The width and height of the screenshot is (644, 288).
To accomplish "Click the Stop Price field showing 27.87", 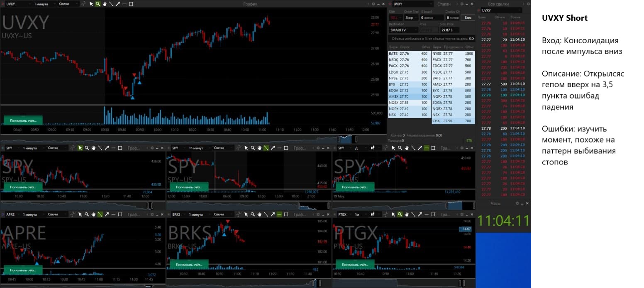I will click(x=450, y=30).
